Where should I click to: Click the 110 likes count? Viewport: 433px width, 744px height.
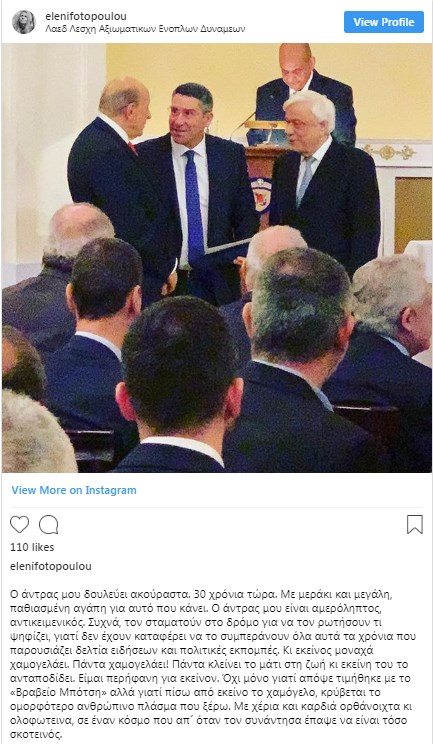[32, 547]
